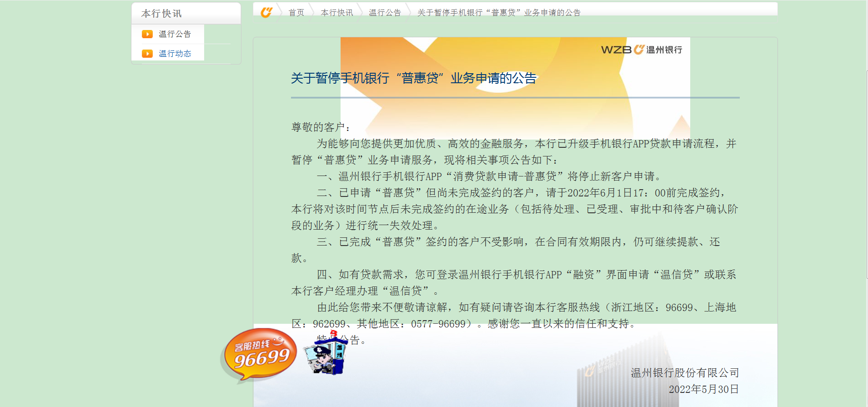Go to 本行快讯 in the breadcrumb

pos(337,13)
